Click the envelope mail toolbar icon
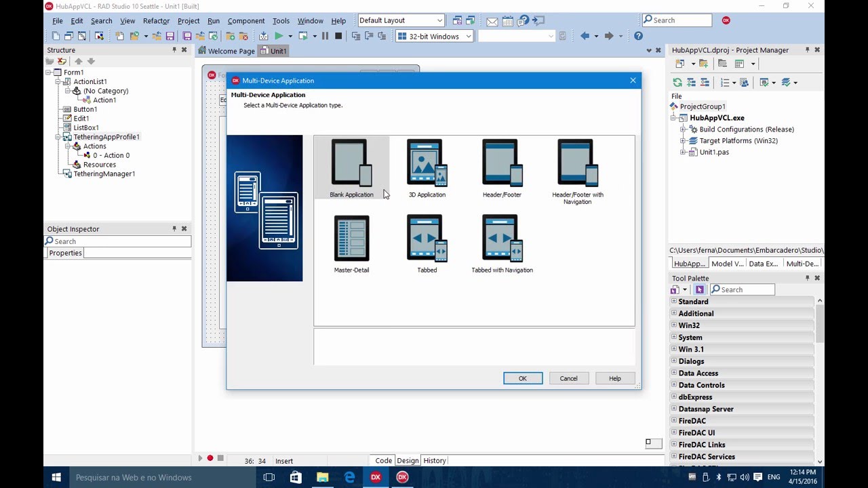This screenshot has width=868, height=488. click(x=492, y=21)
